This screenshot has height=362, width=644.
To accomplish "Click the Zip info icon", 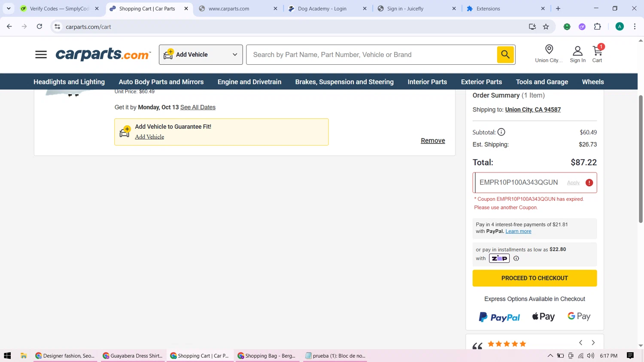I will click(516, 258).
